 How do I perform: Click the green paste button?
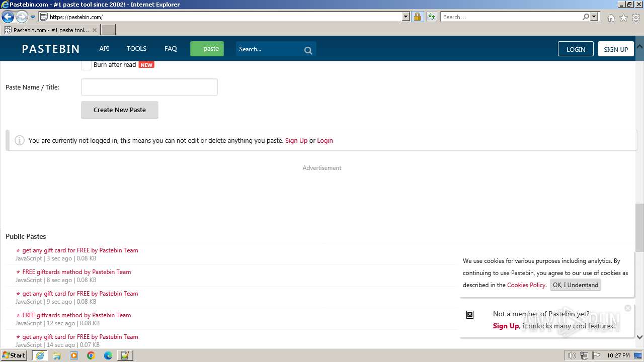(x=207, y=49)
